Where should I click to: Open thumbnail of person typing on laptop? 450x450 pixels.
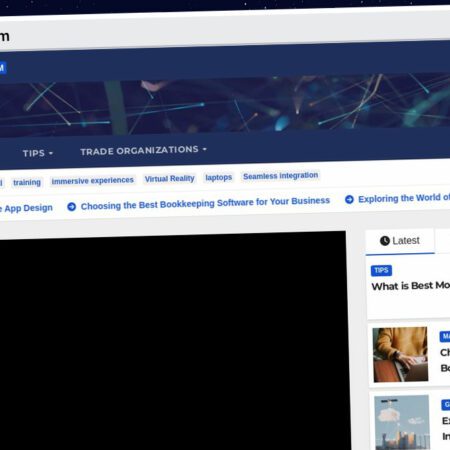coord(400,354)
